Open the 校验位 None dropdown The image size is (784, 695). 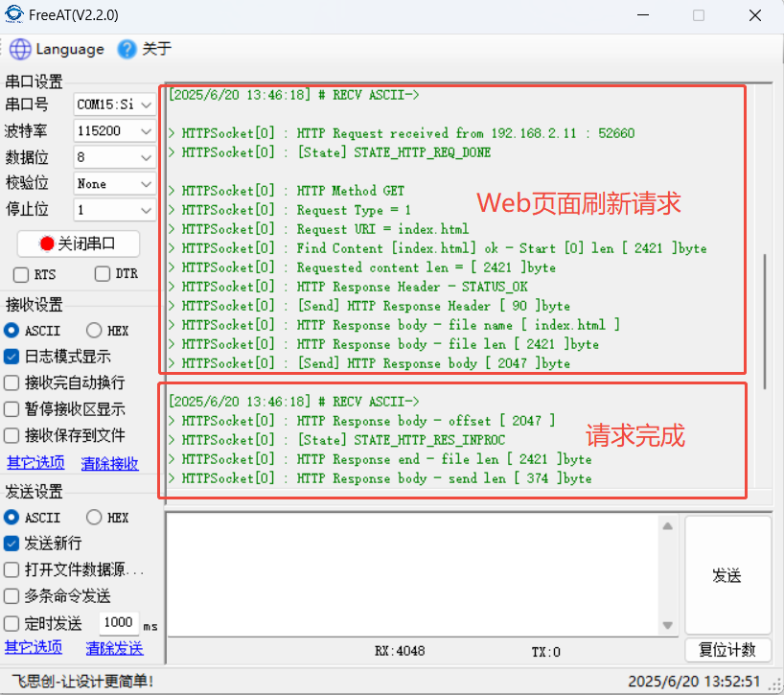click(115, 183)
